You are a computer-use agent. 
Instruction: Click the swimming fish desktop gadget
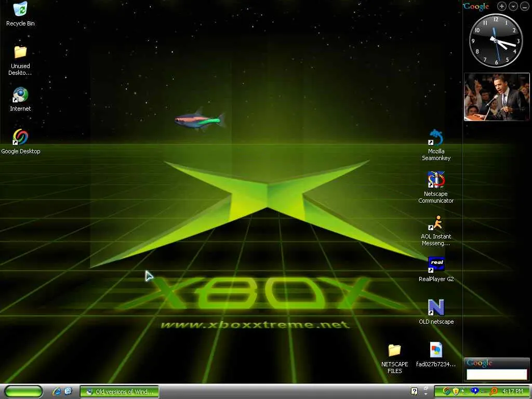[200, 120]
